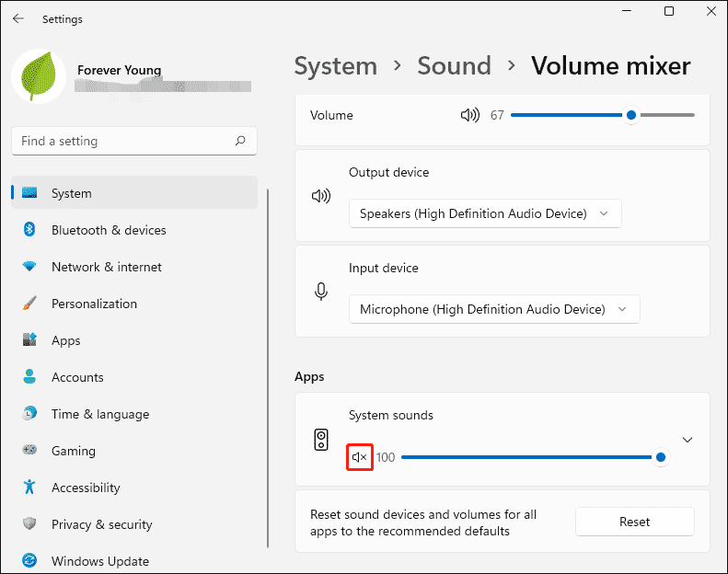Click the Gaming controller icon

coord(29,450)
